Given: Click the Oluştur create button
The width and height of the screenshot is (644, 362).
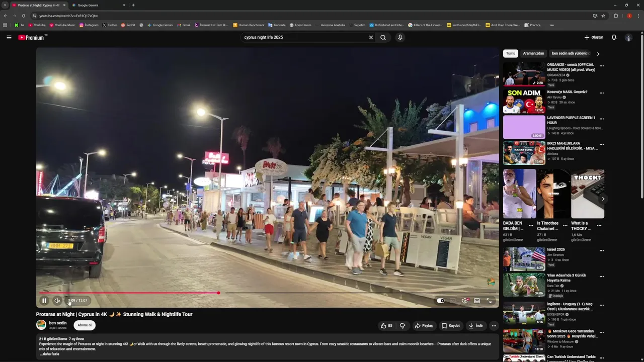Looking at the screenshot, I should [594, 37].
